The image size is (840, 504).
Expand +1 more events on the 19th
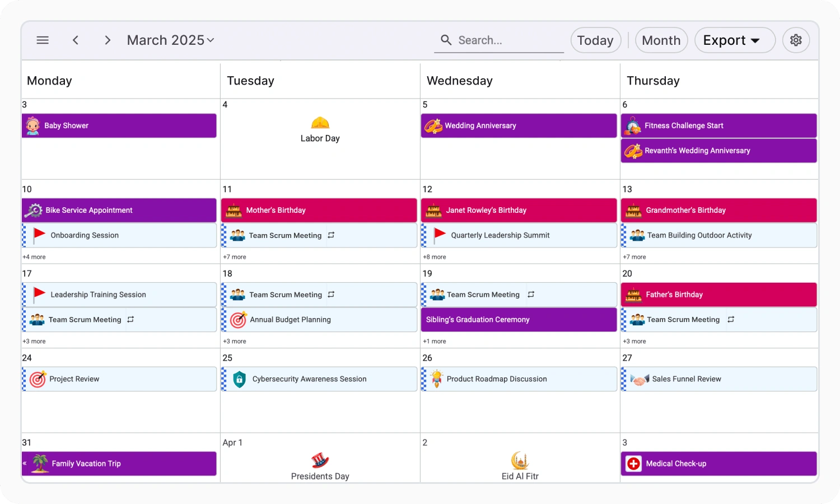pyautogui.click(x=435, y=341)
